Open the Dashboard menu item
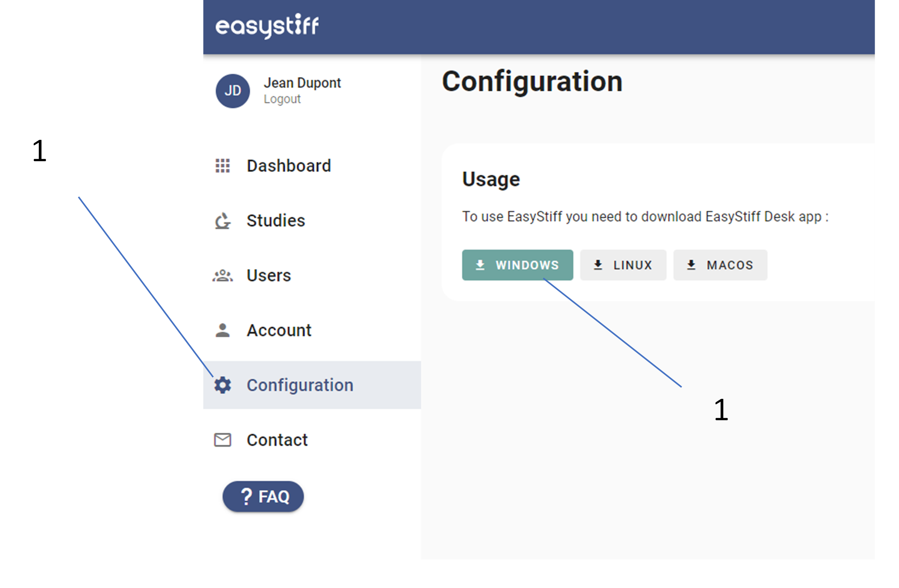 click(289, 166)
